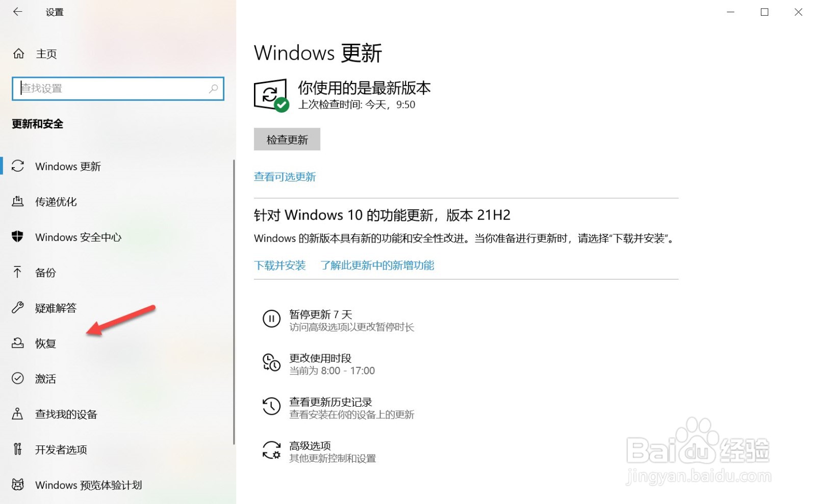The image size is (816, 504).
Task: Close the Settings window
Action: pos(799,12)
